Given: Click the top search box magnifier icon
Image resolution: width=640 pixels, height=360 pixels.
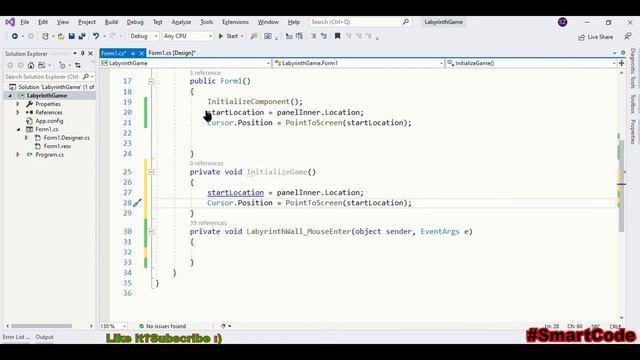Looking at the screenshot, I should [x=406, y=22].
